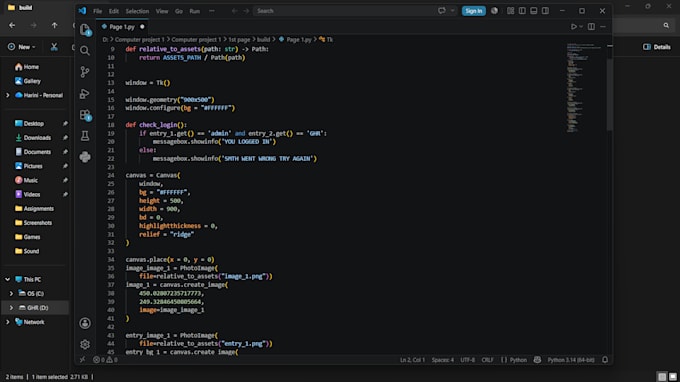Open the Run menu
The width and height of the screenshot is (680, 382).
point(195,11)
